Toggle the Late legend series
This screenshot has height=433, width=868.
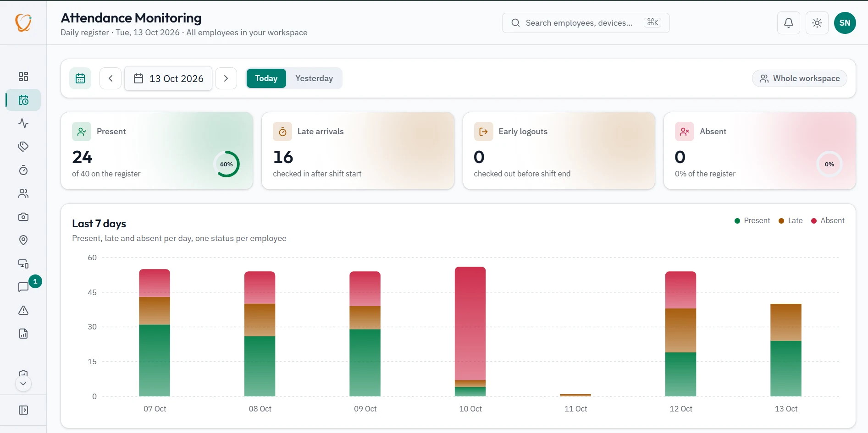[x=791, y=220]
